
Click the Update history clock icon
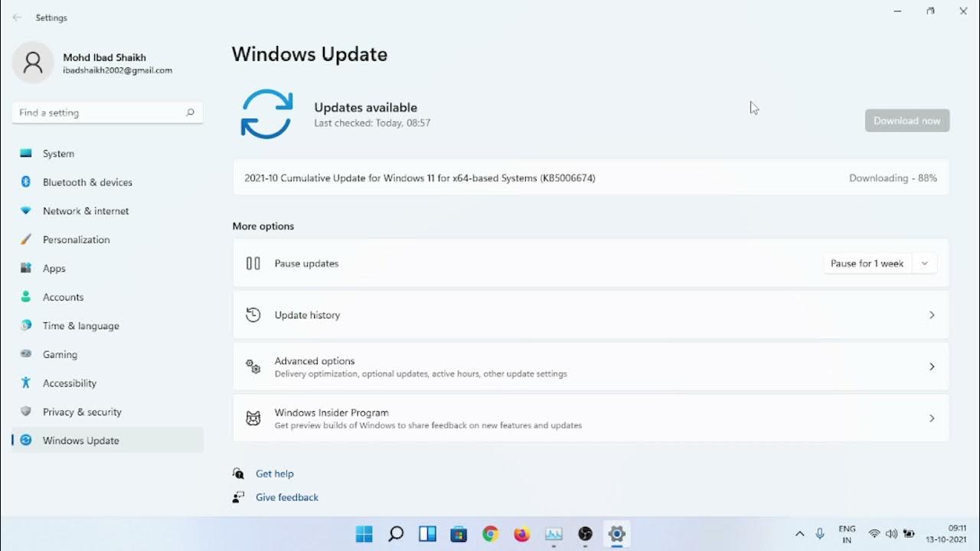pyautogui.click(x=253, y=315)
